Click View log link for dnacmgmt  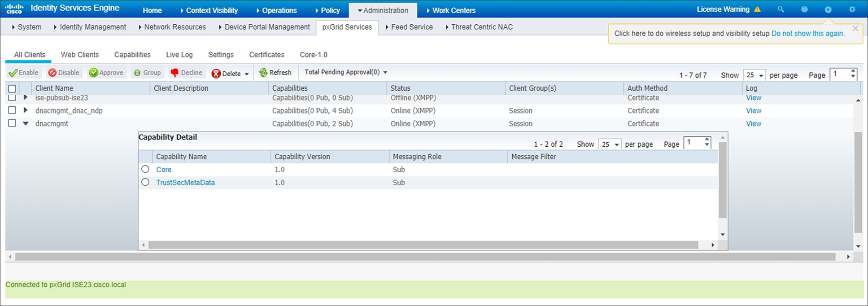754,123
